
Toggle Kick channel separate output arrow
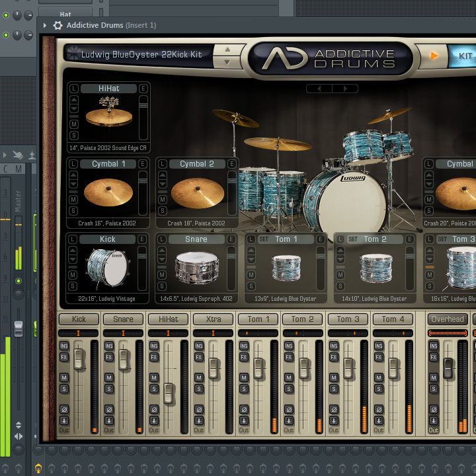pyautogui.click(x=64, y=420)
